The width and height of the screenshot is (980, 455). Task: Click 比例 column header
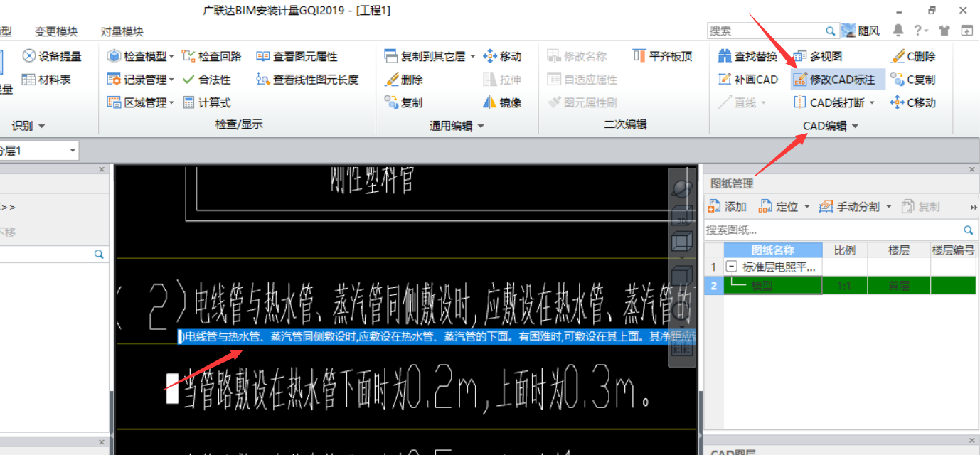845,250
